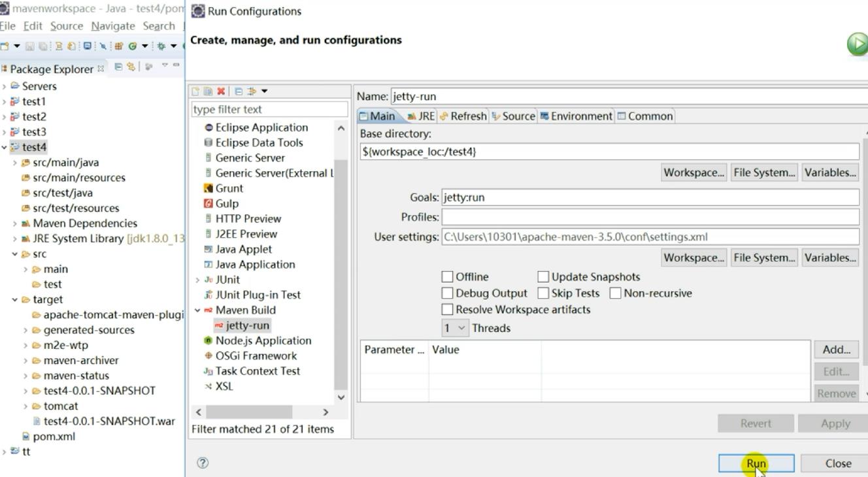Click the Goals input field
This screenshot has width=868, height=477.
[x=650, y=197]
